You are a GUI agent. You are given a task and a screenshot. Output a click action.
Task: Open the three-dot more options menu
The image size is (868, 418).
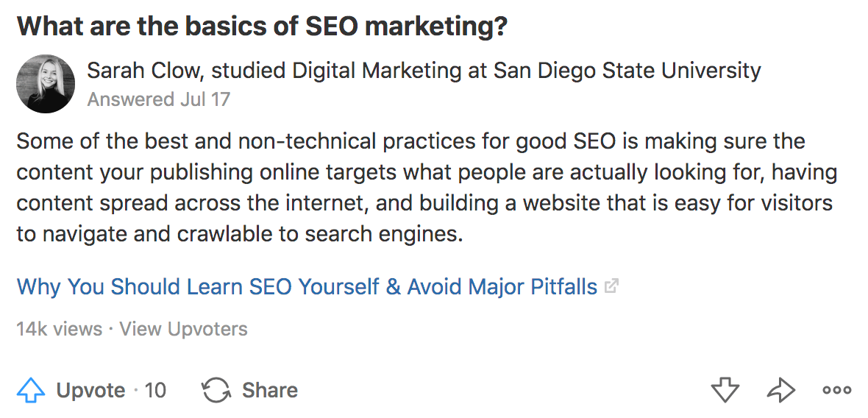pos(837,390)
